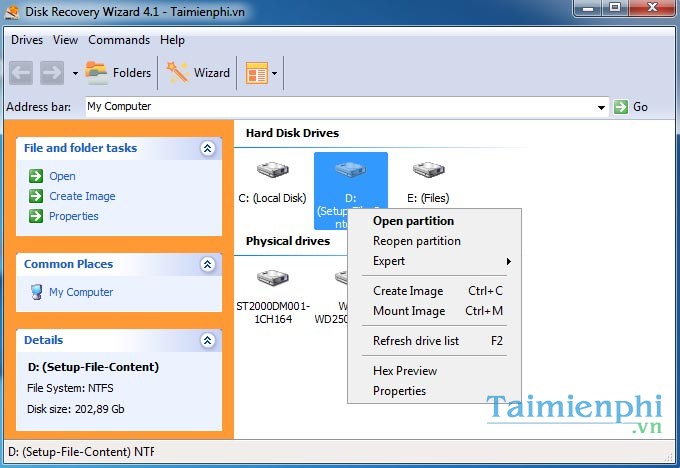Open the view layout dropdown arrow

275,73
